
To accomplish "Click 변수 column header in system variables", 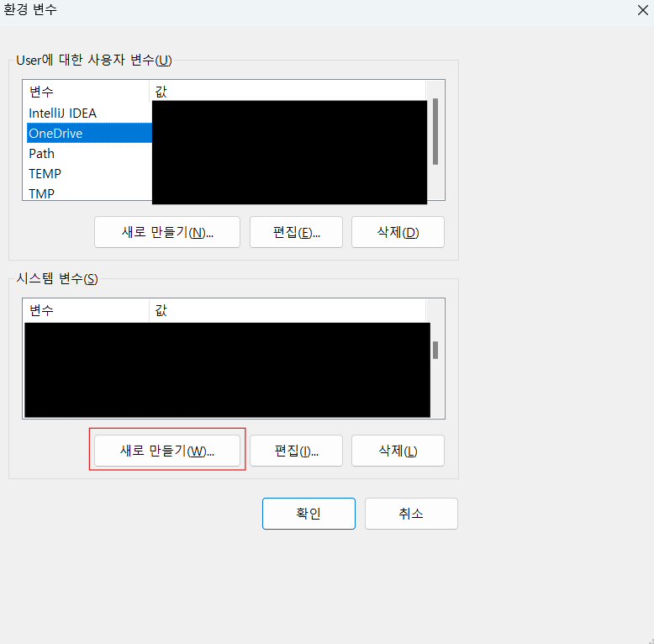I will click(86, 310).
